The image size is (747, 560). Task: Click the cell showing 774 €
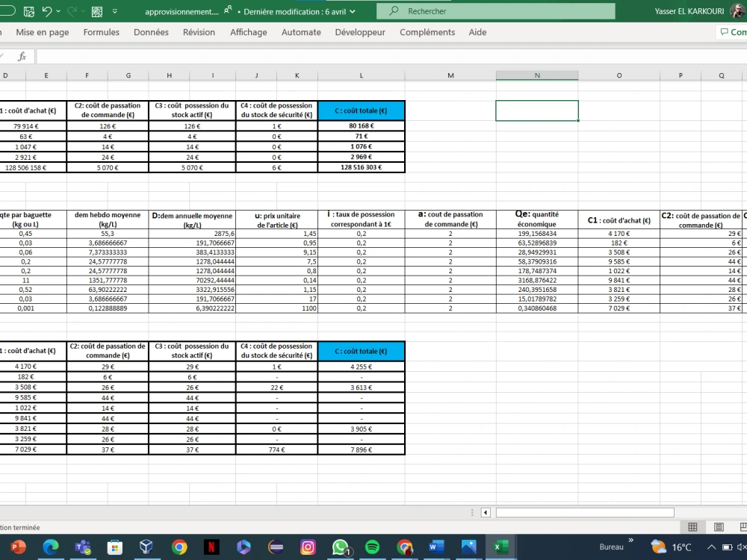(276, 449)
